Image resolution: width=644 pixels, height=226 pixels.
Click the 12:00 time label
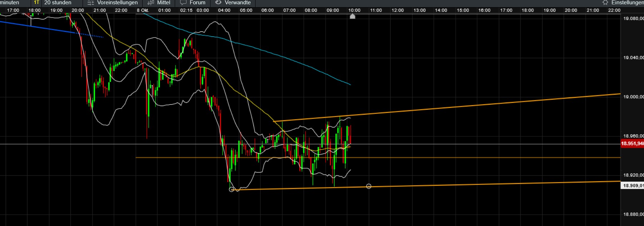[397, 10]
